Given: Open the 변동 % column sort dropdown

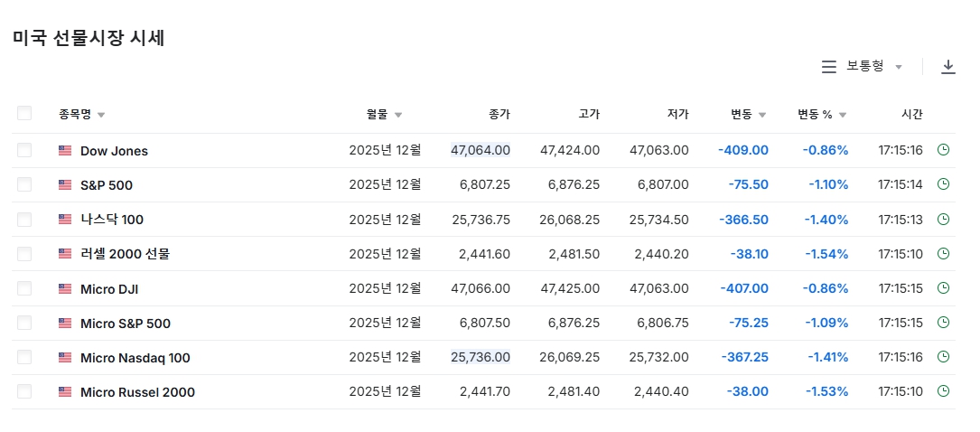Looking at the screenshot, I should (x=842, y=115).
